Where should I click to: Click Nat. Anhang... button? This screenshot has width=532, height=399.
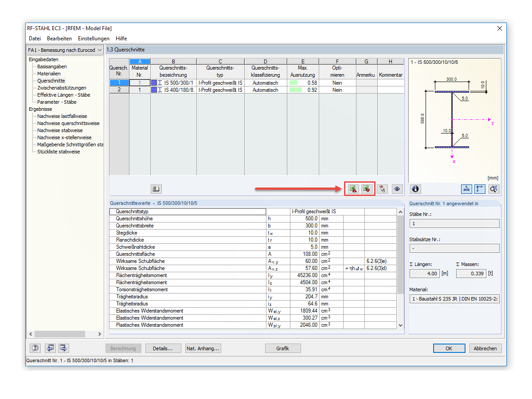pyautogui.click(x=203, y=348)
